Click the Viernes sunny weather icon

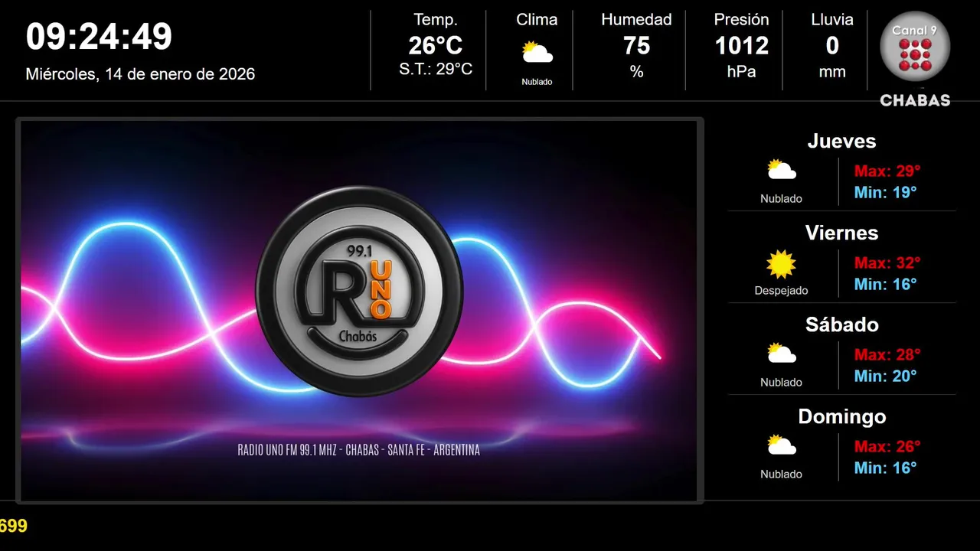[x=782, y=264]
